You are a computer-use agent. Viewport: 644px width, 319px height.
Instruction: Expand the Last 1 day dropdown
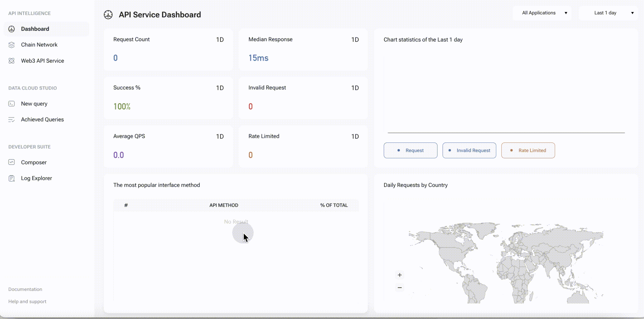click(x=608, y=13)
